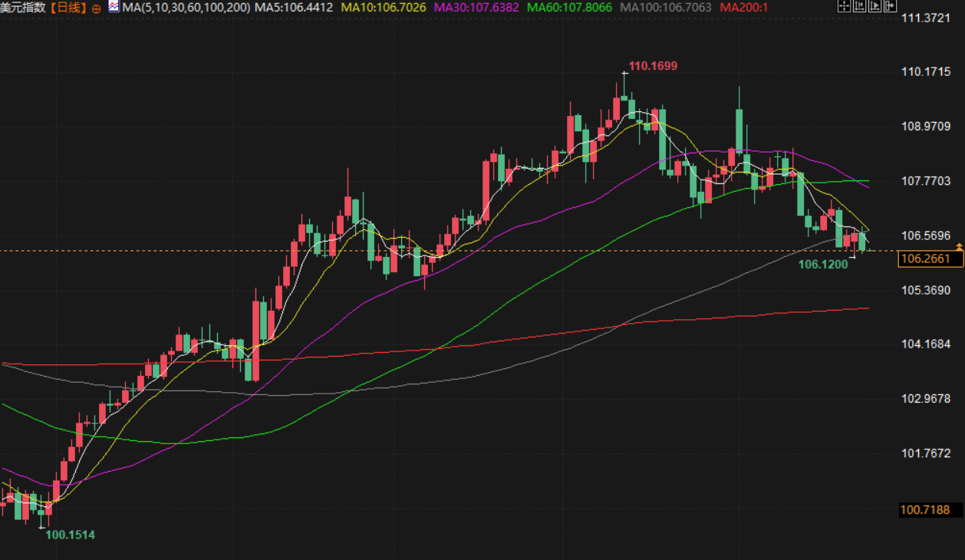Click the 美元指数 symbol title
This screenshot has width=965, height=560.
(23, 8)
